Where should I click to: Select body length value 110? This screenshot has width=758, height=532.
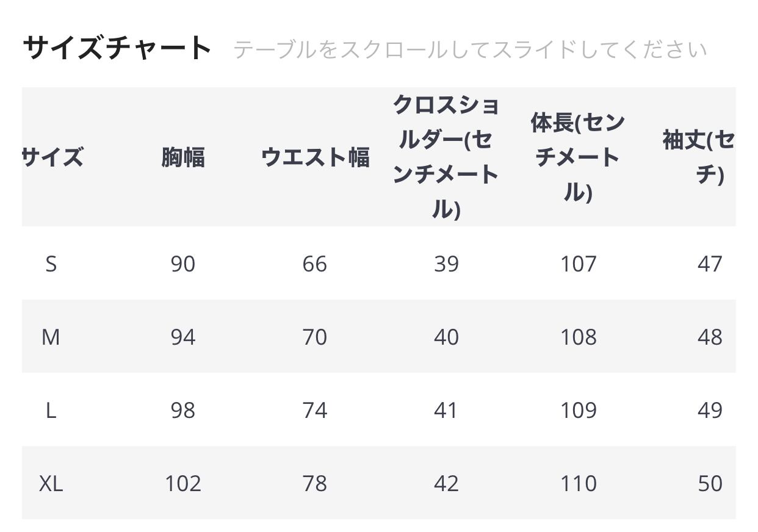pyautogui.click(x=578, y=484)
